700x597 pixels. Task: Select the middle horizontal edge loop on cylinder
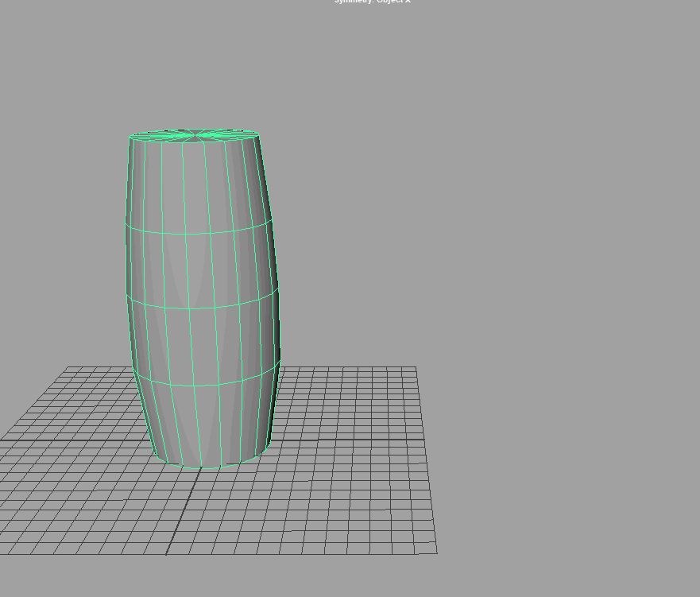click(199, 308)
